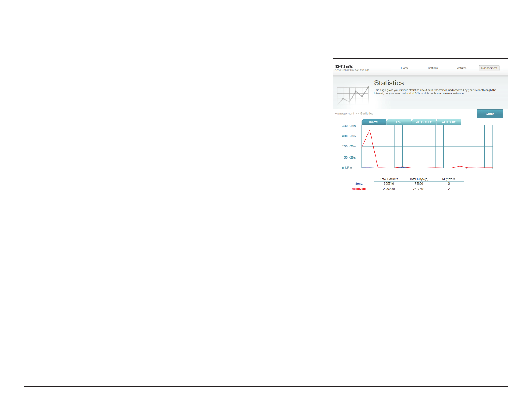Open the Features menu
Screen dimensions: 532x411
pyautogui.click(x=461, y=68)
